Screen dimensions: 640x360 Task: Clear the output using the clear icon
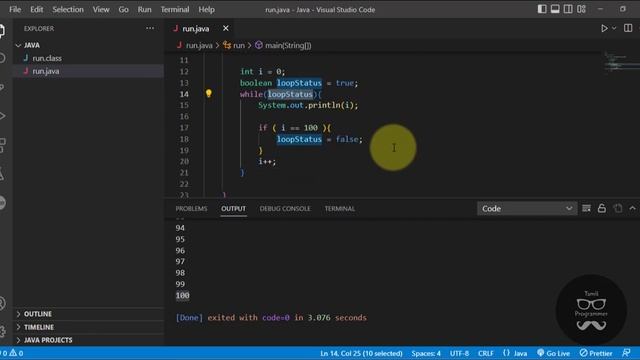coord(586,209)
